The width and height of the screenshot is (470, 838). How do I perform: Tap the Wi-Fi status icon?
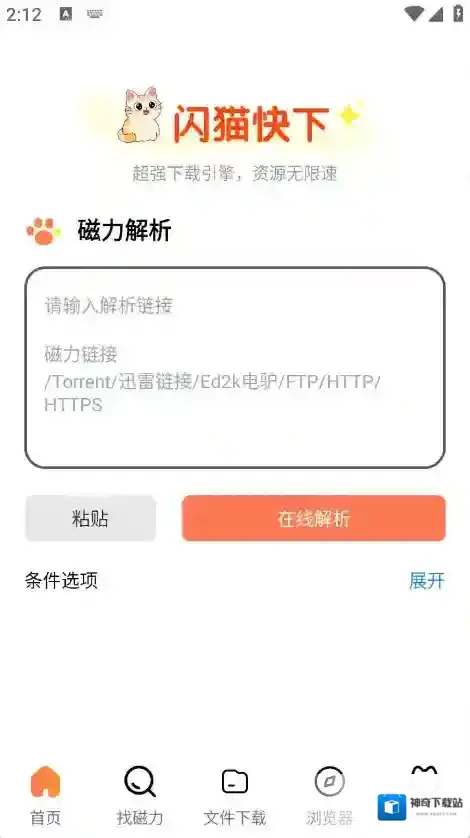point(413,14)
